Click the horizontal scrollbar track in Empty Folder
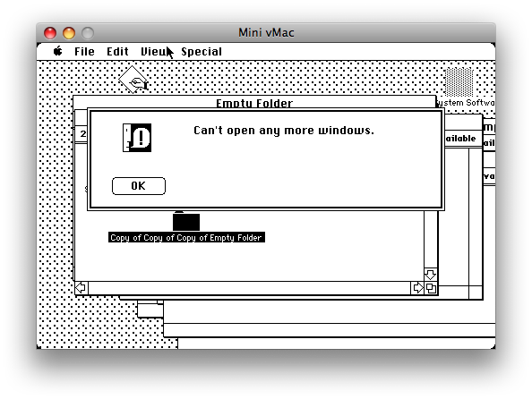Image resolution: width=532 pixels, height=399 pixels. (x=249, y=288)
